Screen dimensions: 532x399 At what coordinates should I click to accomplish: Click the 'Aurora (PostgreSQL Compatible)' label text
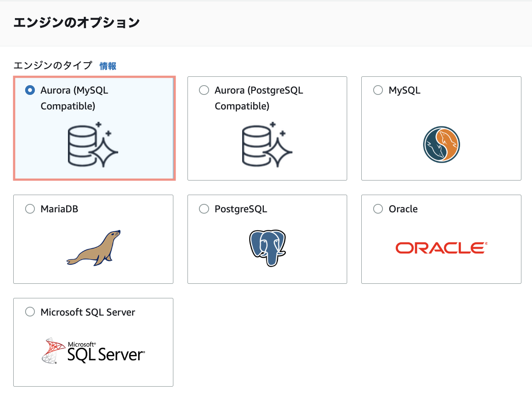coord(259,98)
